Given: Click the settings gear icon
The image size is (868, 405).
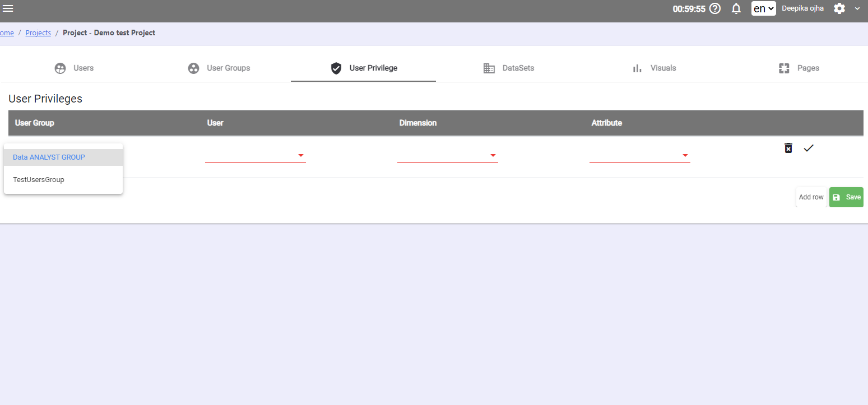Looking at the screenshot, I should [839, 8].
